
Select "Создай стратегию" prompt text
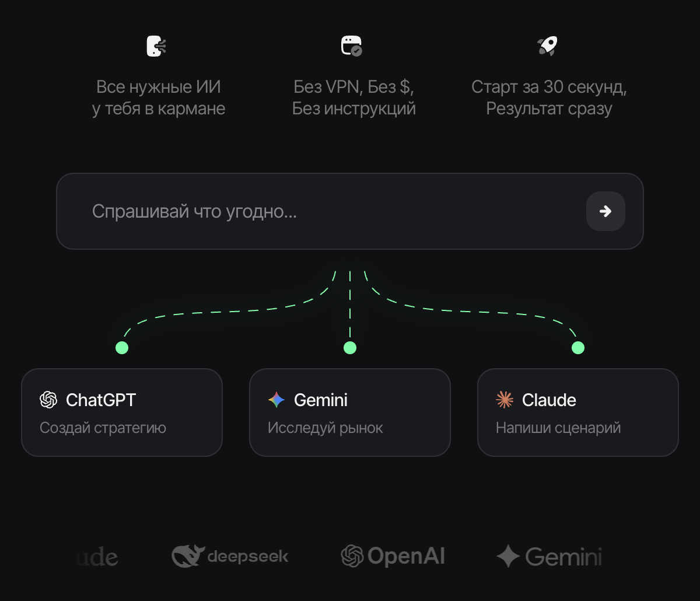click(x=103, y=428)
